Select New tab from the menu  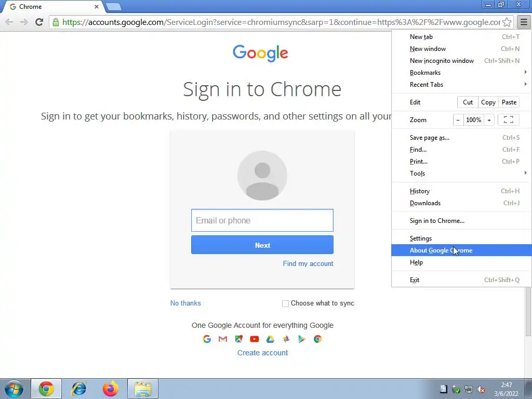click(x=461, y=37)
